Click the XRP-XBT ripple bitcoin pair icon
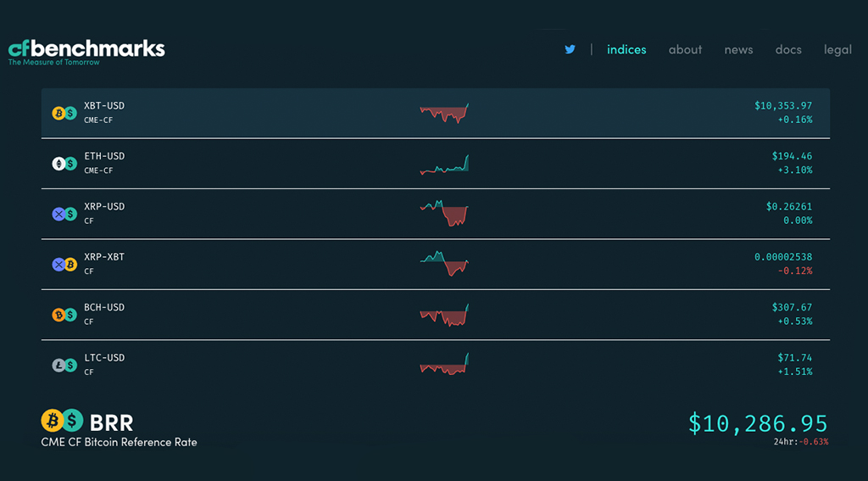868x481 pixels. click(64, 265)
